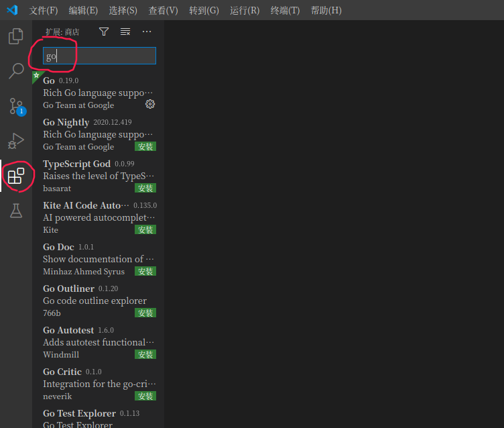Open the 终端(T) menu
504x428 pixels.
pyautogui.click(x=285, y=10)
